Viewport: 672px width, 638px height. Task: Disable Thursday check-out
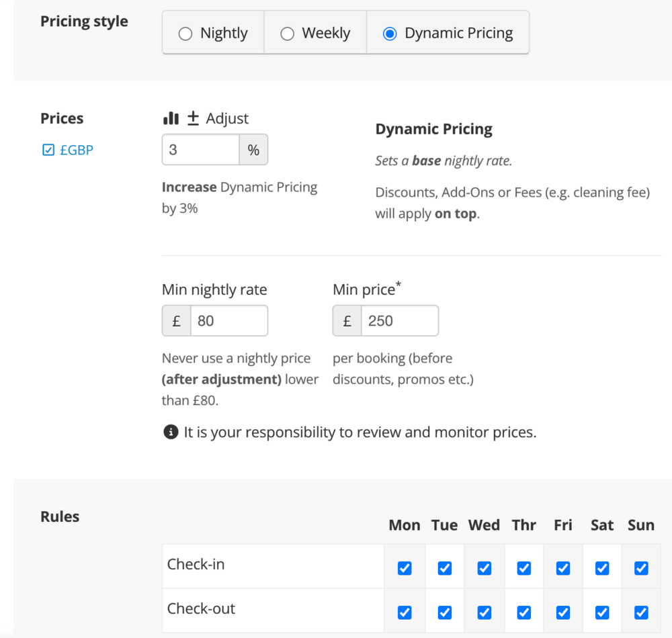pos(523,612)
